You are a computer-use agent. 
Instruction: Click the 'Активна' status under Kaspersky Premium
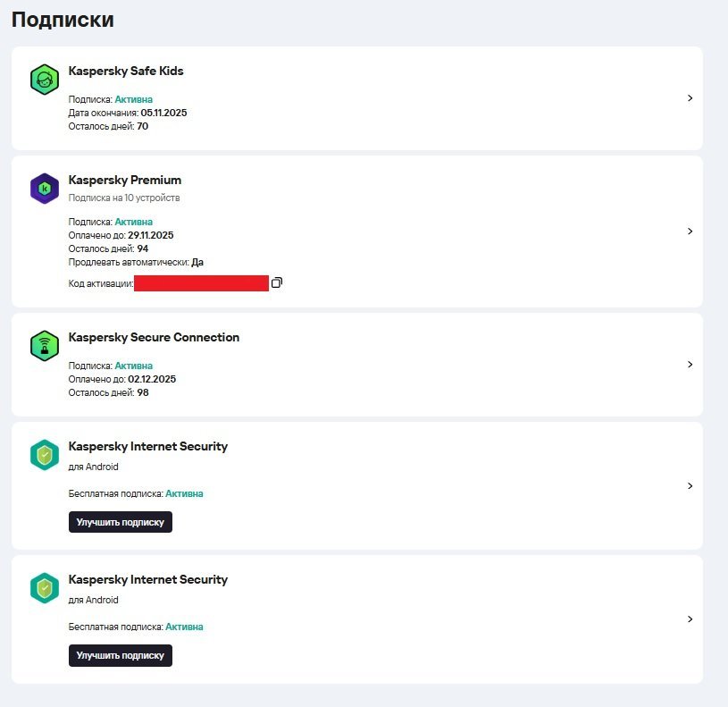pyautogui.click(x=134, y=222)
